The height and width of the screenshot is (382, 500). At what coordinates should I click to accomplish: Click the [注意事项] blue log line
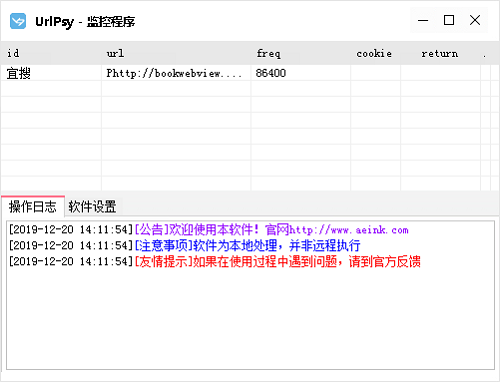click(185, 246)
